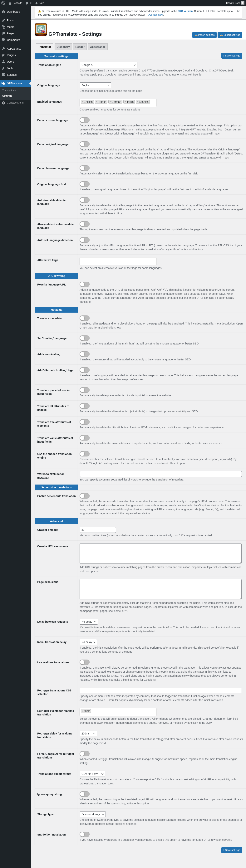Remove the French language tag

click(96, 102)
